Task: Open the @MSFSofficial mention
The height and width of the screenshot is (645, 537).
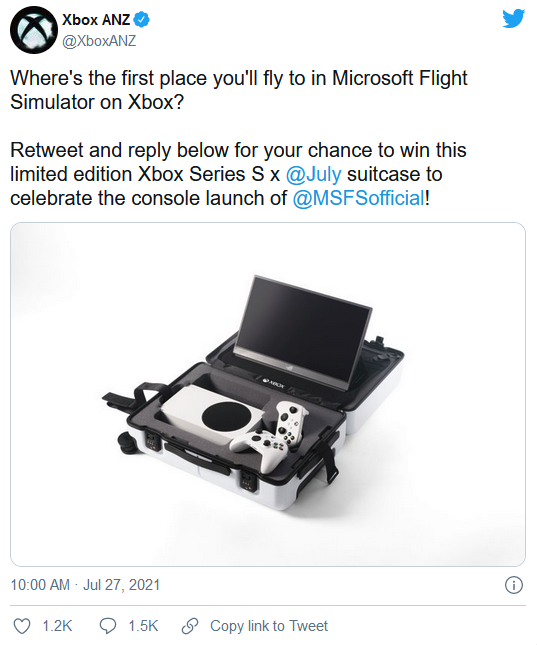Action: point(358,198)
